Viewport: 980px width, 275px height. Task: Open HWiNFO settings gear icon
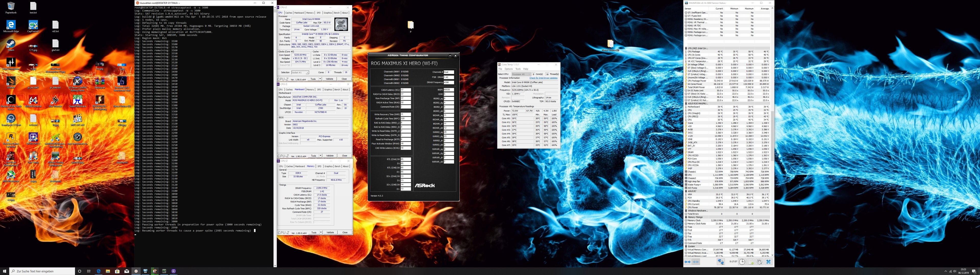(x=759, y=262)
